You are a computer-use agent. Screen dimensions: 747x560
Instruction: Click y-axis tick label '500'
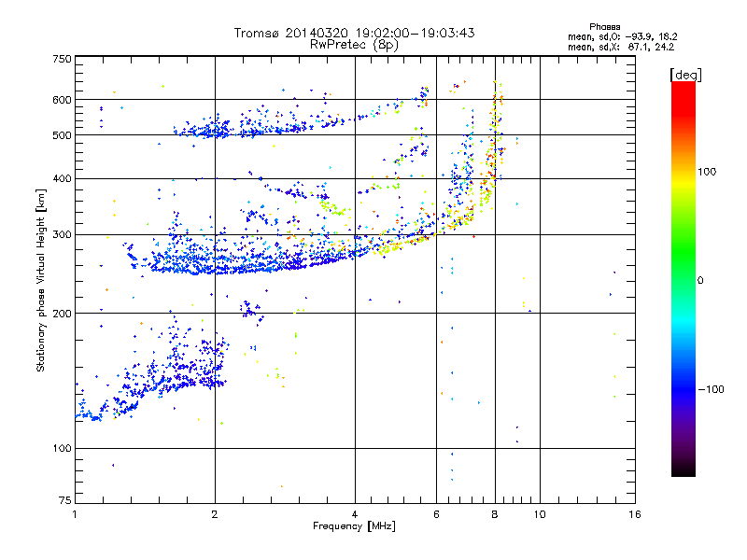(62, 135)
